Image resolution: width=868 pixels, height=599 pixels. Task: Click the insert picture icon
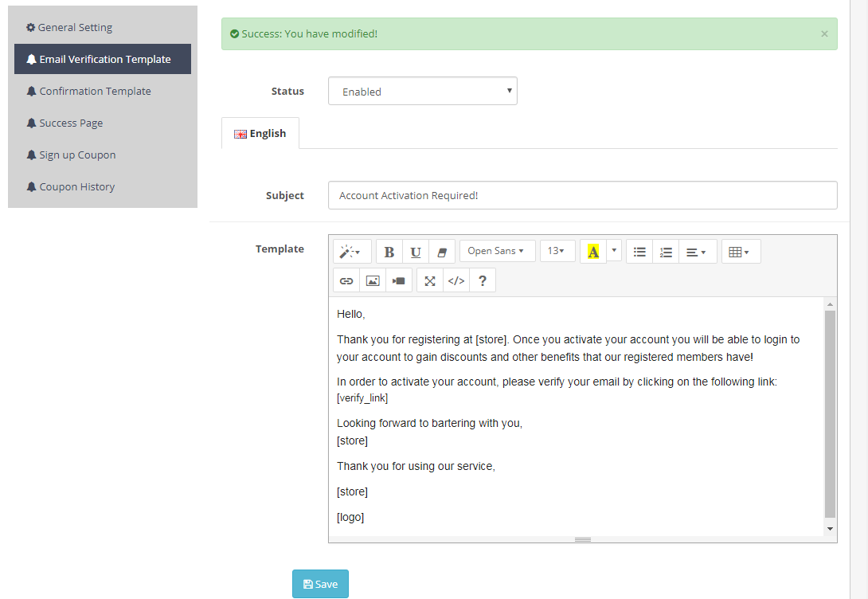373,280
